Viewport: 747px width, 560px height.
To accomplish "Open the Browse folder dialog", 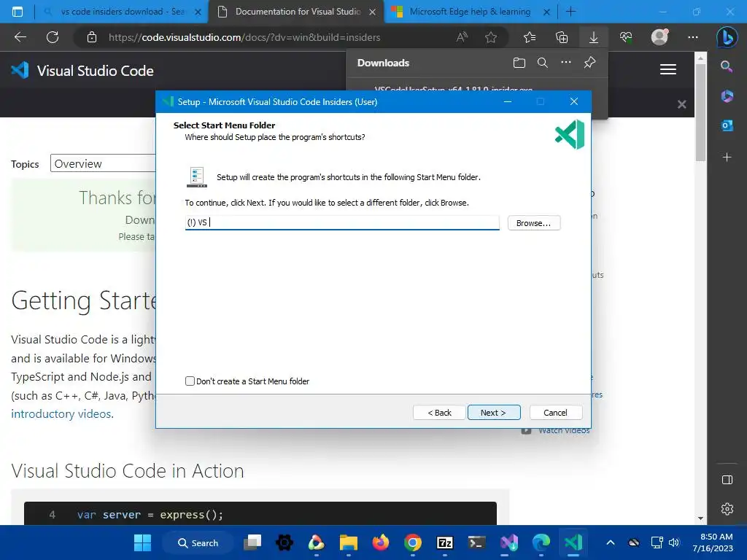I will [x=533, y=223].
